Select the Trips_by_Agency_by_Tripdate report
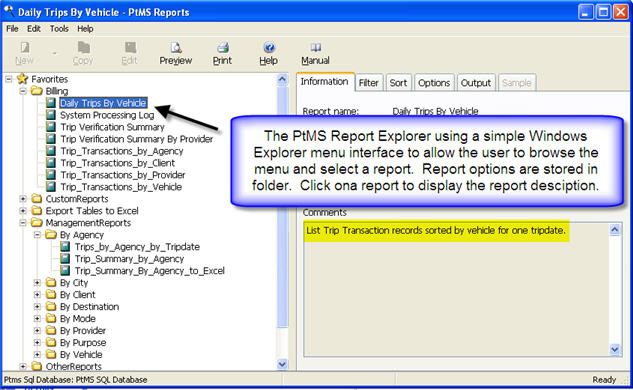 point(137,247)
